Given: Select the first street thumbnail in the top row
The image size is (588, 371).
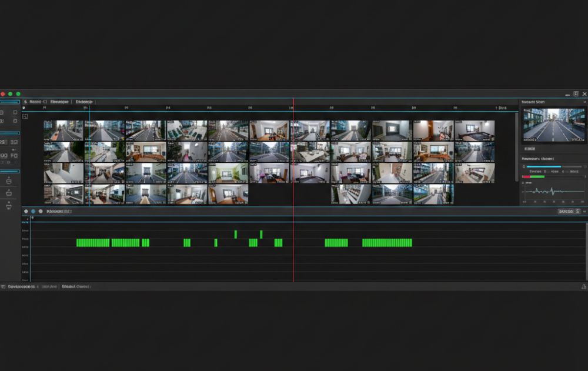Looking at the screenshot, I should [64, 131].
